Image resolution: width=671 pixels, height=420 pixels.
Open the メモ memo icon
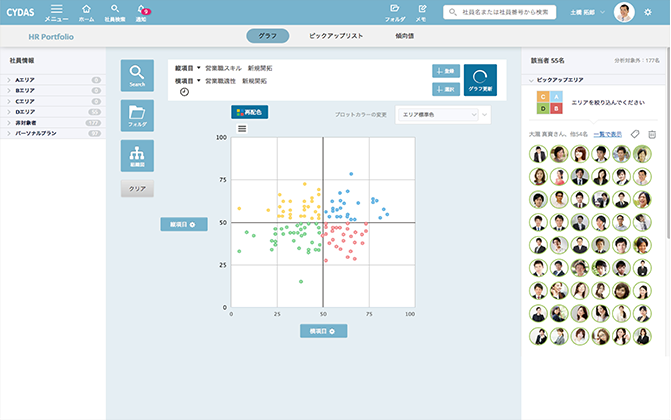coord(421,13)
